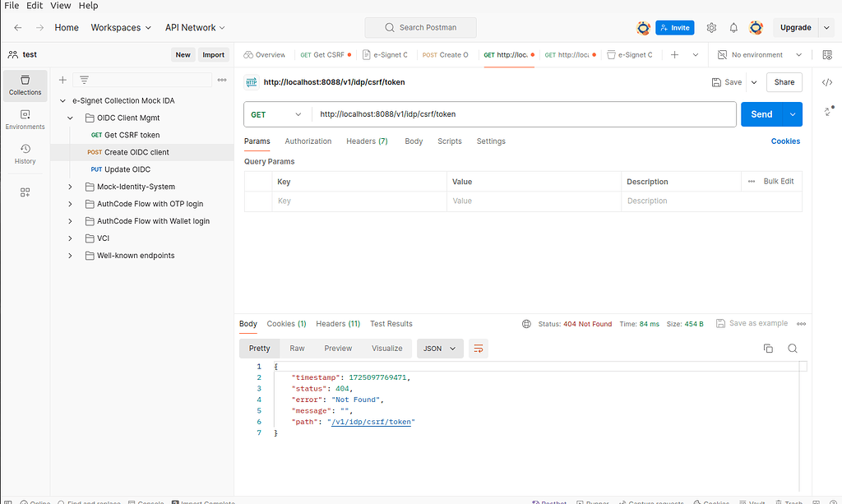842x504 pixels.
Task: Toggle line wrapping in the response viewer
Action: [478, 349]
